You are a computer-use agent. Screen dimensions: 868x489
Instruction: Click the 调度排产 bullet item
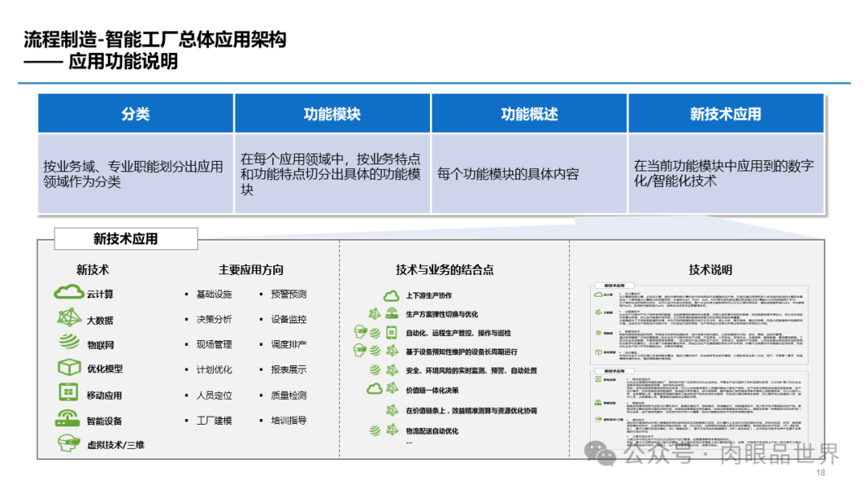289,344
